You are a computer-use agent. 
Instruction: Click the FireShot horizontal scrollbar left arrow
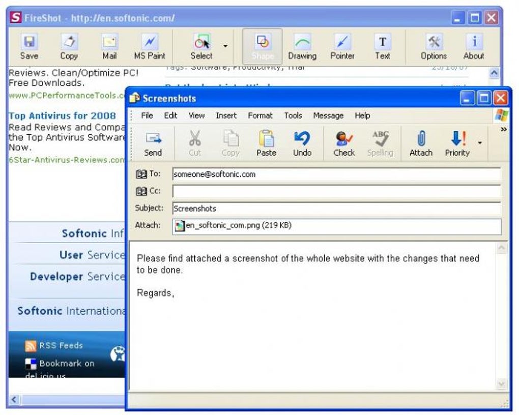pos(14,400)
